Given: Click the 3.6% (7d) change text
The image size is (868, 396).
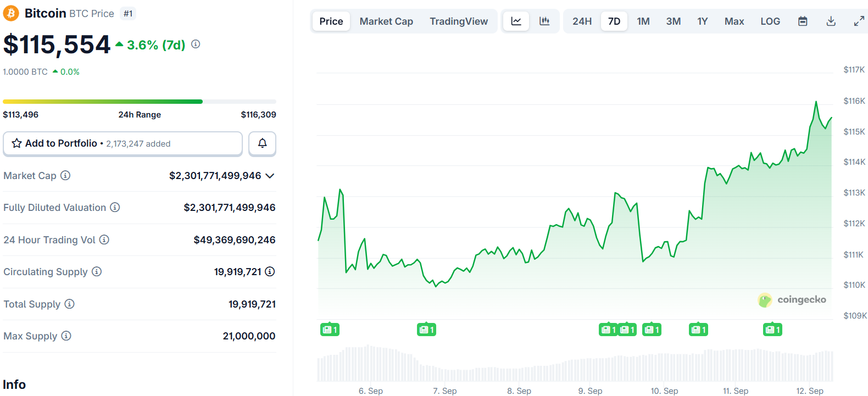Looking at the screenshot, I should 156,45.
